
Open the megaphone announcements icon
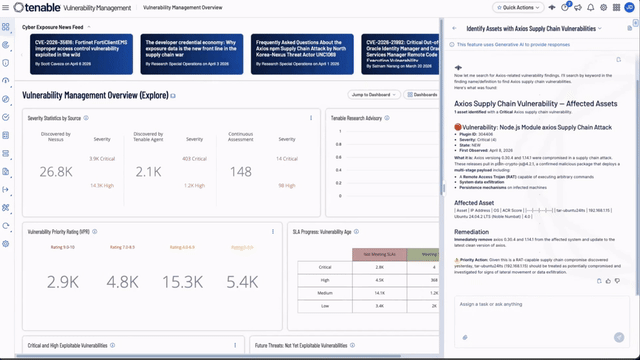coord(578,7)
